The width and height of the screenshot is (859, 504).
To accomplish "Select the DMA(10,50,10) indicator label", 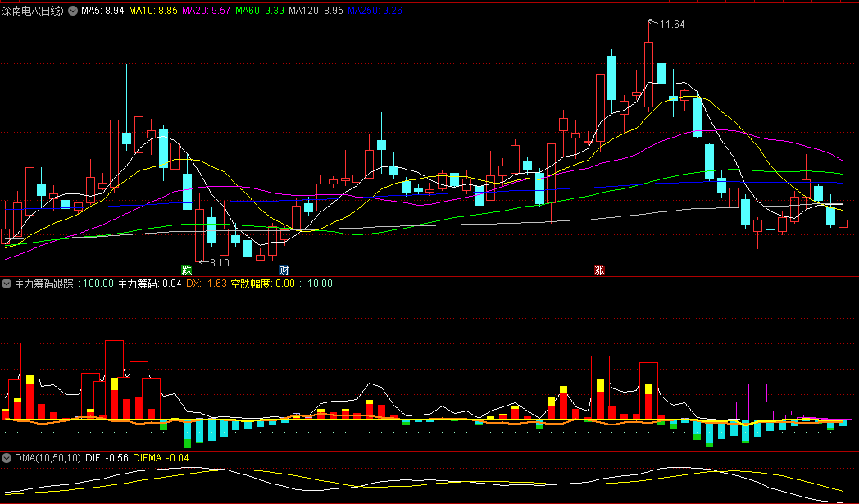I will point(48,458).
